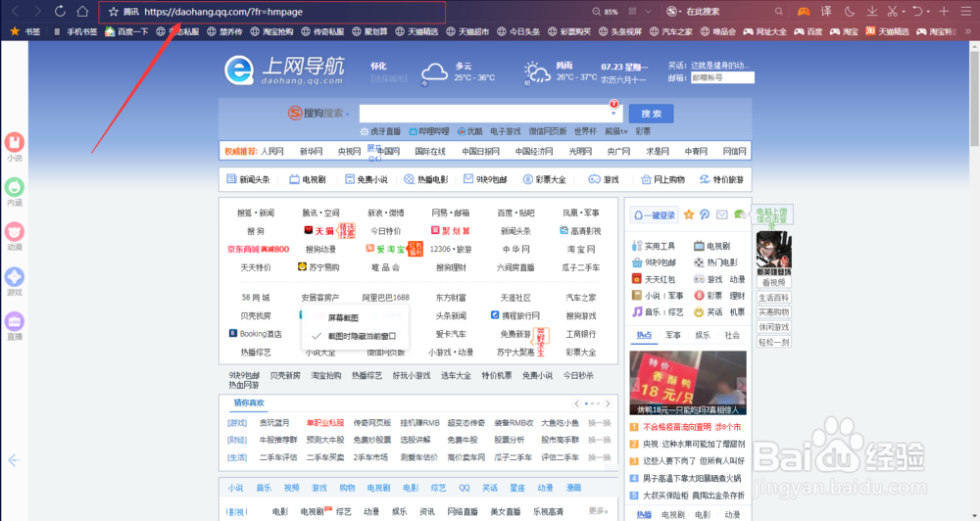Expand bookmarks bar overflow chevron

click(x=968, y=31)
